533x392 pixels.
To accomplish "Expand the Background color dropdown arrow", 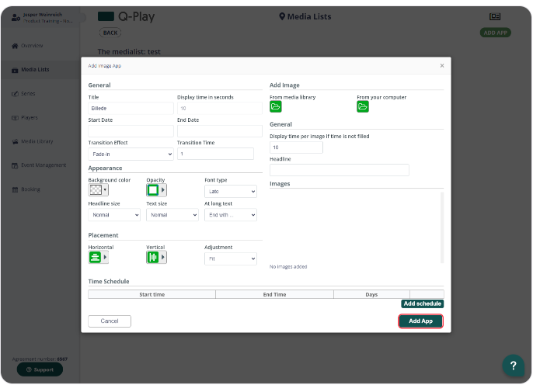I will (105, 190).
